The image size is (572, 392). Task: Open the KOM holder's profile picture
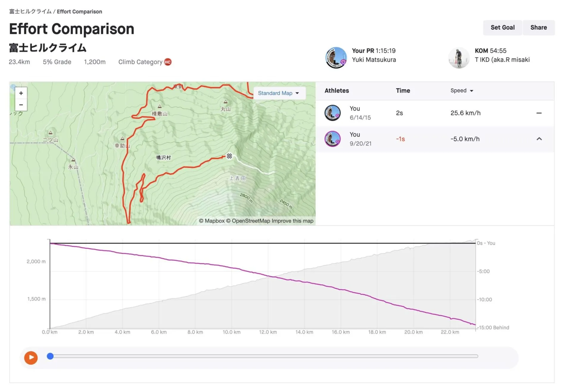tap(459, 57)
